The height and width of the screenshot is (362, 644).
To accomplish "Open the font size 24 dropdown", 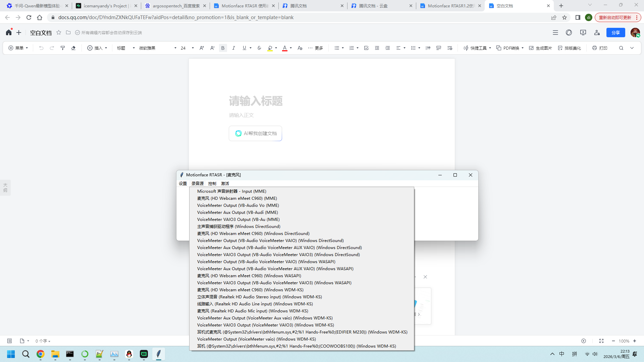I will (x=187, y=48).
